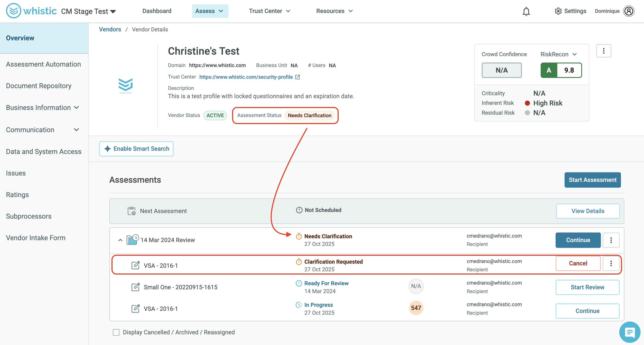Open RiskRecon rating source dropdown
The width and height of the screenshot is (644, 345).
[x=559, y=54]
